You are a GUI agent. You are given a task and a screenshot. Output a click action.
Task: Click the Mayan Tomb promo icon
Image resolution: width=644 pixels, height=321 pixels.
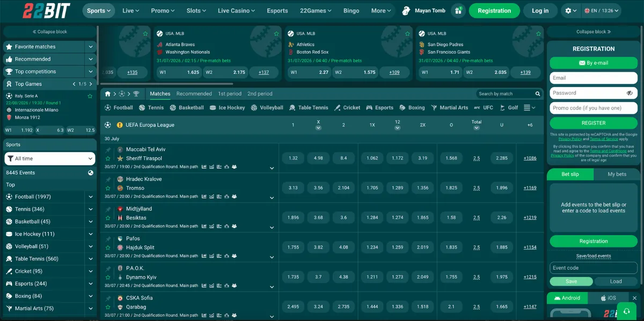[x=406, y=11]
